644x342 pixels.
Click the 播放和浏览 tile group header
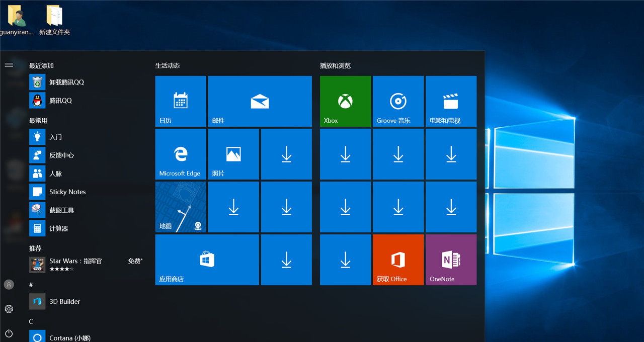coord(335,66)
